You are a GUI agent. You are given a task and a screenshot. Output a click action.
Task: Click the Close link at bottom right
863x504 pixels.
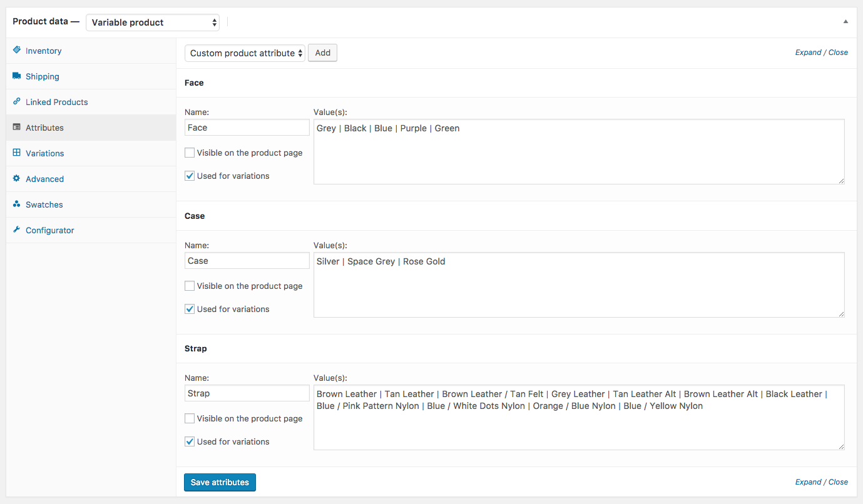[x=838, y=481]
